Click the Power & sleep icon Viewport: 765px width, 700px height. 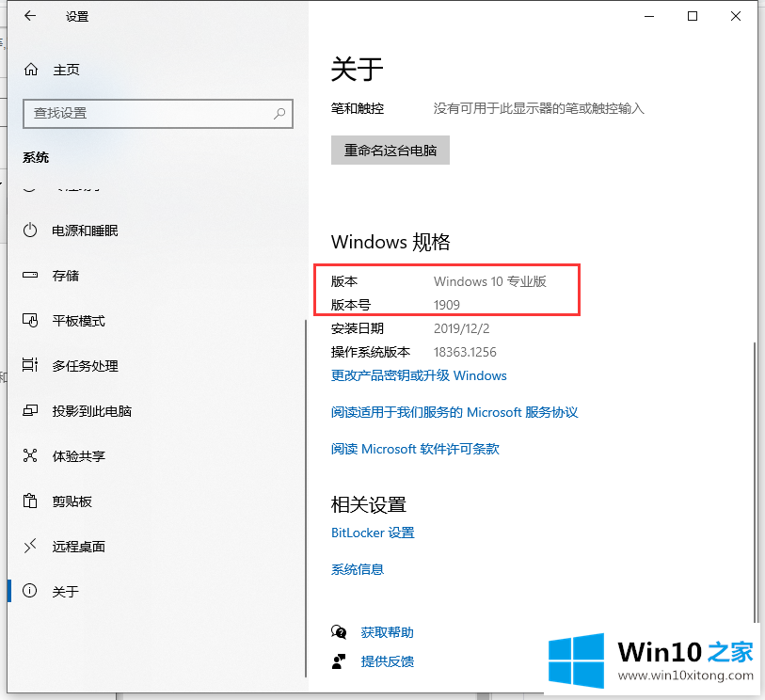click(30, 231)
